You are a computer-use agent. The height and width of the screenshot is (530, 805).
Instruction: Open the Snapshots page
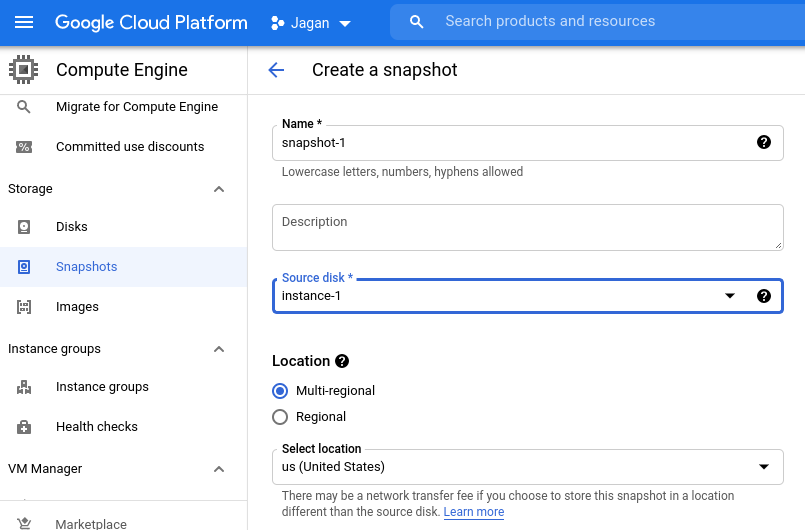pos(123,267)
